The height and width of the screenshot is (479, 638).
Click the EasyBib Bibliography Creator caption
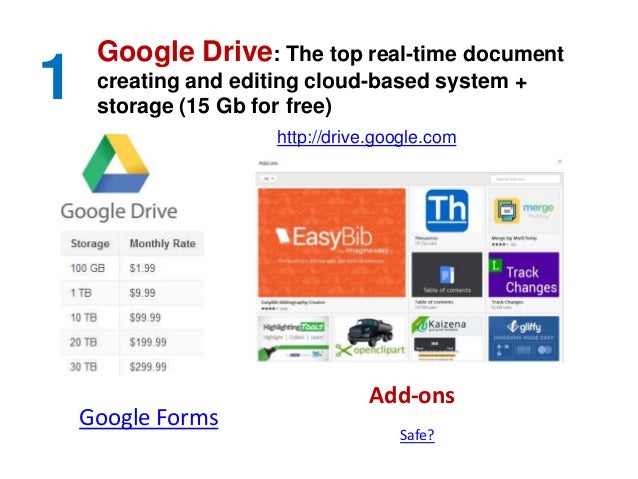tap(293, 302)
